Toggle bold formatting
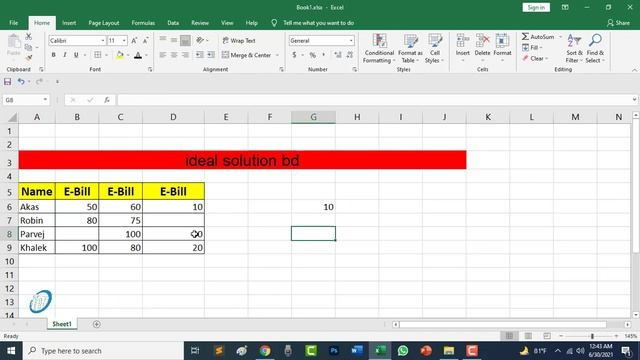Viewport: 640px width, 360px height. (x=53, y=55)
